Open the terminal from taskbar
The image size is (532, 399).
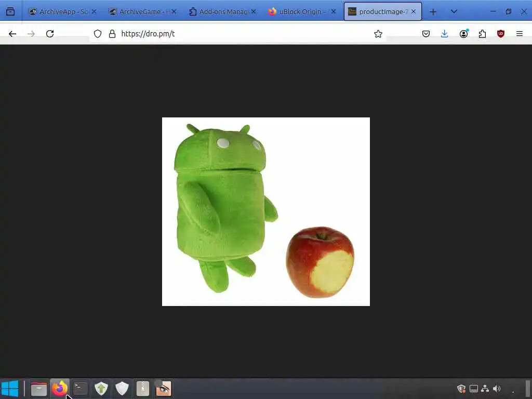tap(81, 389)
